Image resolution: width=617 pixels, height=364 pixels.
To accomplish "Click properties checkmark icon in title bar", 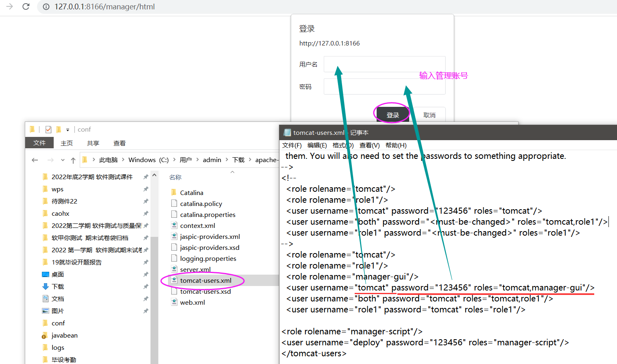I will click(48, 130).
